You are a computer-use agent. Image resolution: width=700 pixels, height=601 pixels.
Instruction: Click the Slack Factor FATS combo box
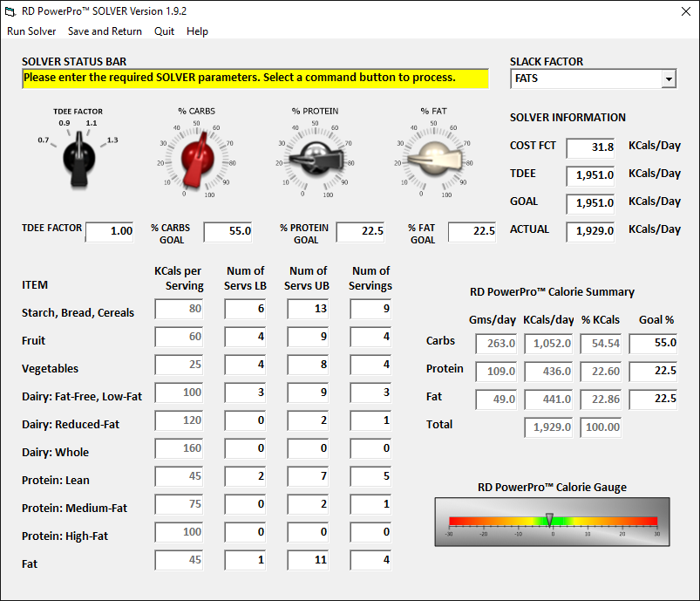[x=594, y=79]
